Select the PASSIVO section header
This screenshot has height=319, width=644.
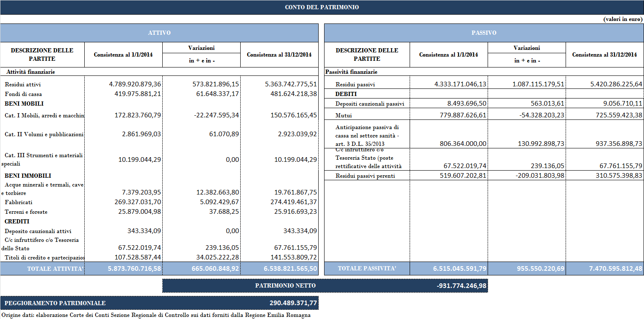point(484,33)
